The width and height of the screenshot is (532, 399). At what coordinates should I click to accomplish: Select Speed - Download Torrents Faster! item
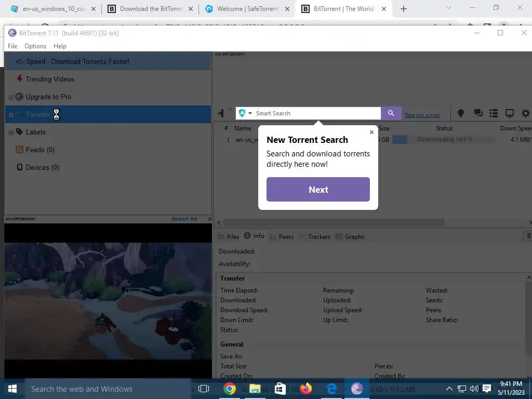point(108,61)
